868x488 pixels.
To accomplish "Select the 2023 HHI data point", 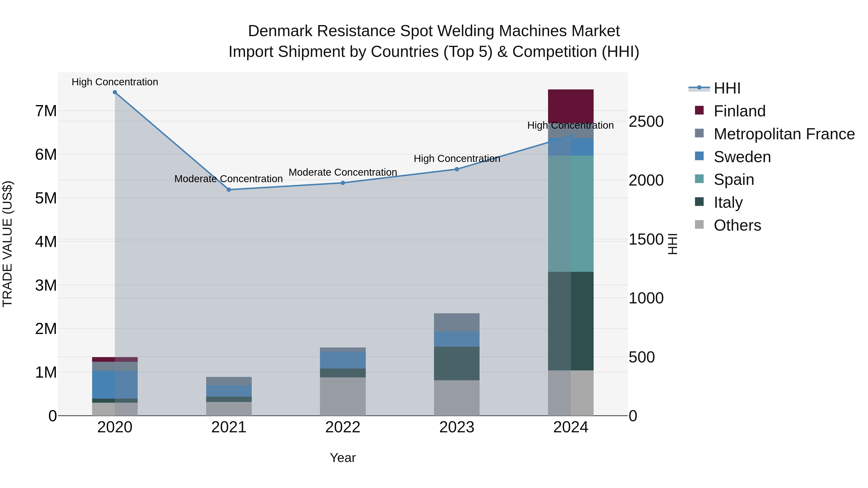I will [x=457, y=169].
